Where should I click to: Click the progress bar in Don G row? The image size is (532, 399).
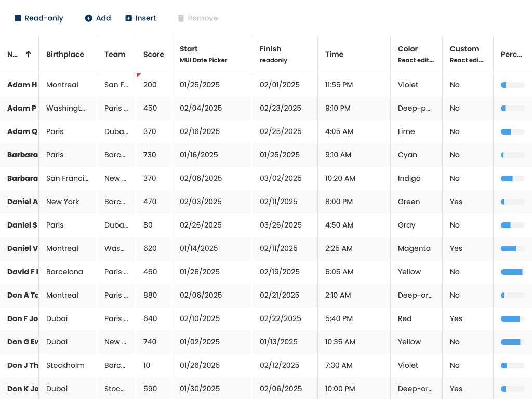(x=512, y=342)
